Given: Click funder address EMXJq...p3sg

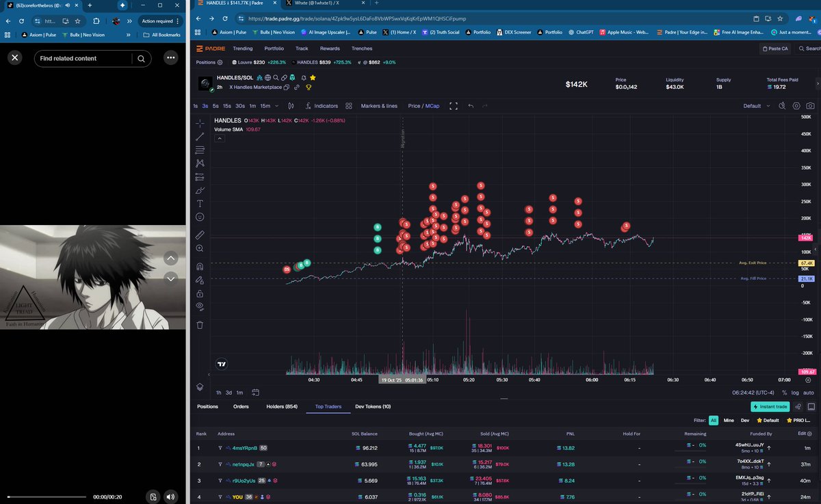Looking at the screenshot, I should tap(748, 477).
